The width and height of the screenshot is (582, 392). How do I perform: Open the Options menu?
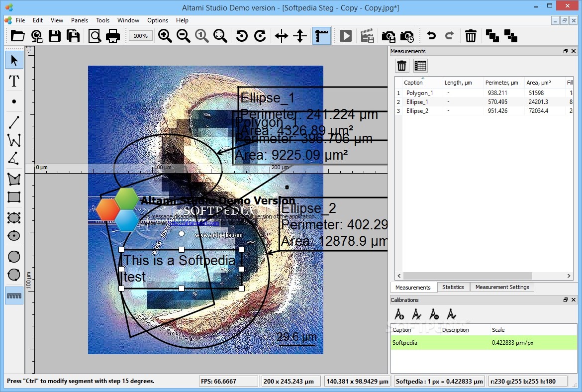[157, 20]
